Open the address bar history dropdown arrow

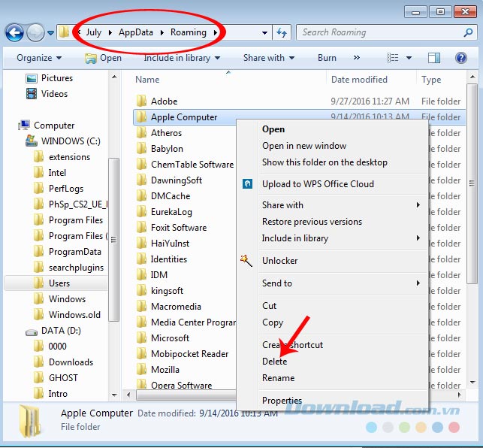(x=264, y=32)
